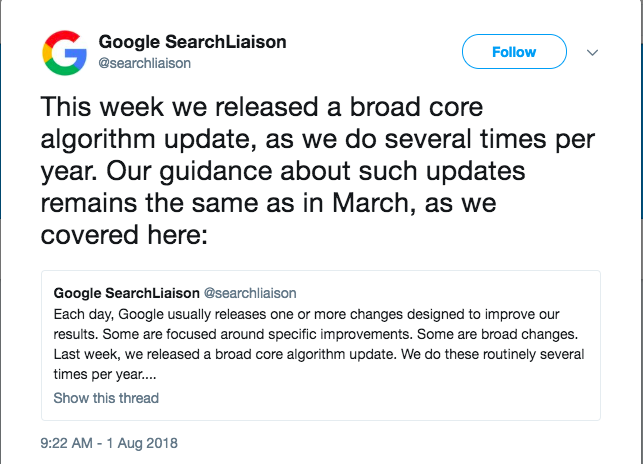Open the tweet options chevron menu
This screenshot has height=464, width=643.
592,53
